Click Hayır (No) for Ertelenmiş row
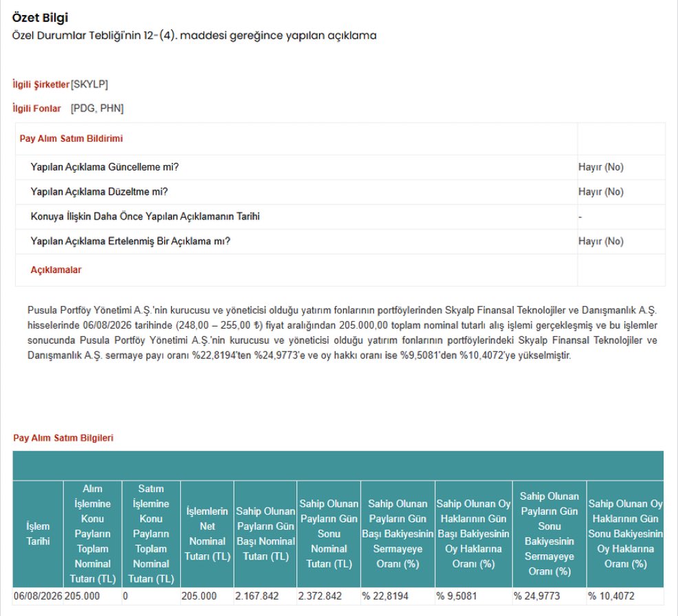 pos(600,241)
